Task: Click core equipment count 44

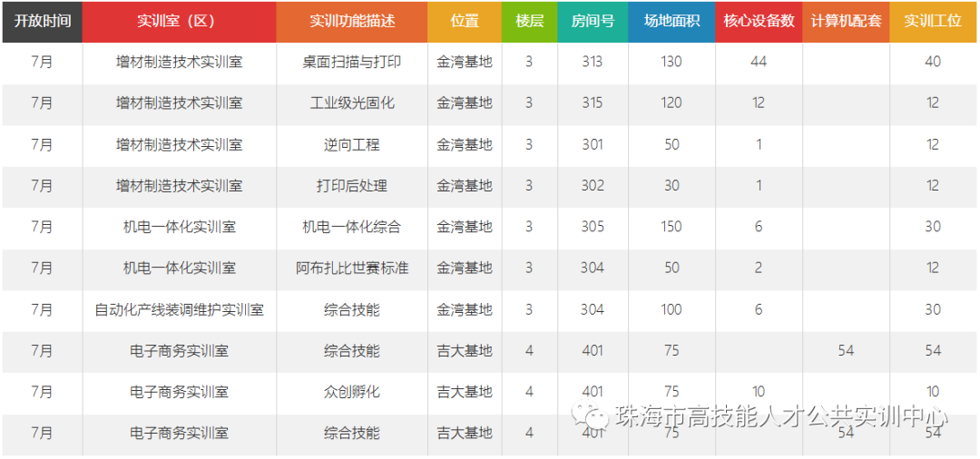Action: 759,62
